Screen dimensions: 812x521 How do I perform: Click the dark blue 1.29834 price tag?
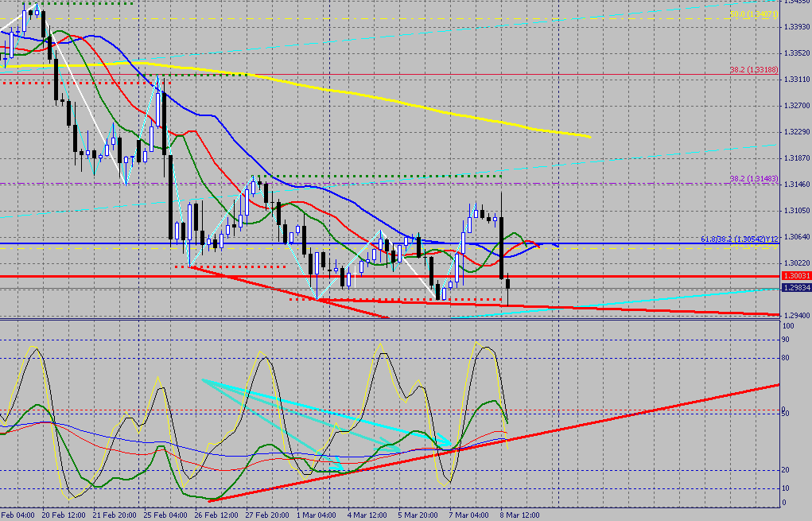[x=796, y=287]
